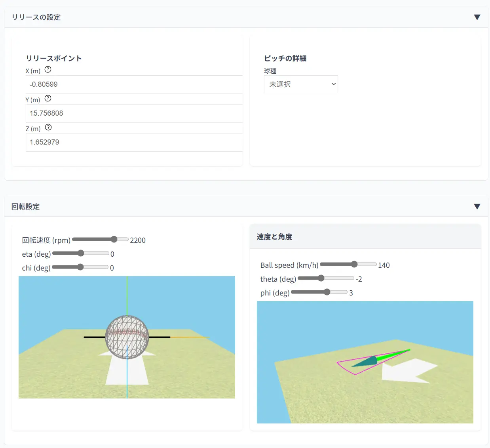This screenshot has height=448, width=490.
Task: Open the 球種 selection dropdown
Action: pyautogui.click(x=301, y=84)
